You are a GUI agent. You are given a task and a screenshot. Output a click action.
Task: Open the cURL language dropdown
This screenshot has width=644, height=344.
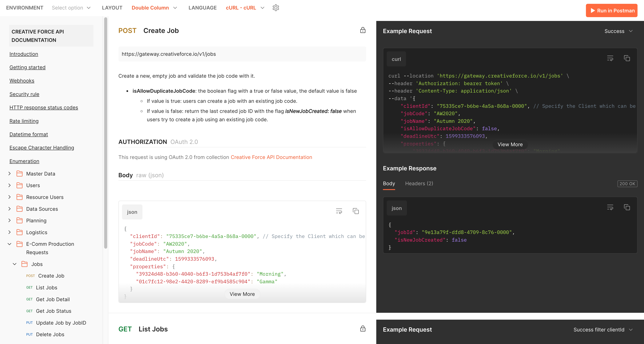click(x=244, y=8)
